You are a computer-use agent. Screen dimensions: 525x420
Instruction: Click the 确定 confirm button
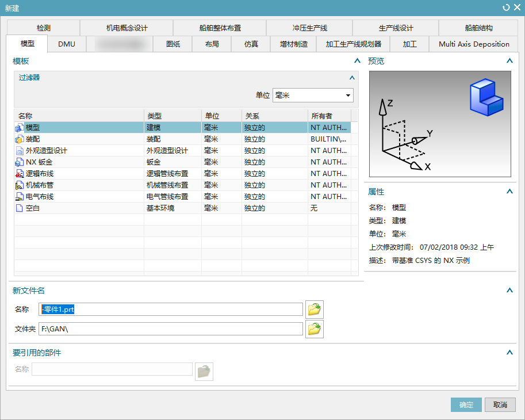coord(466,405)
